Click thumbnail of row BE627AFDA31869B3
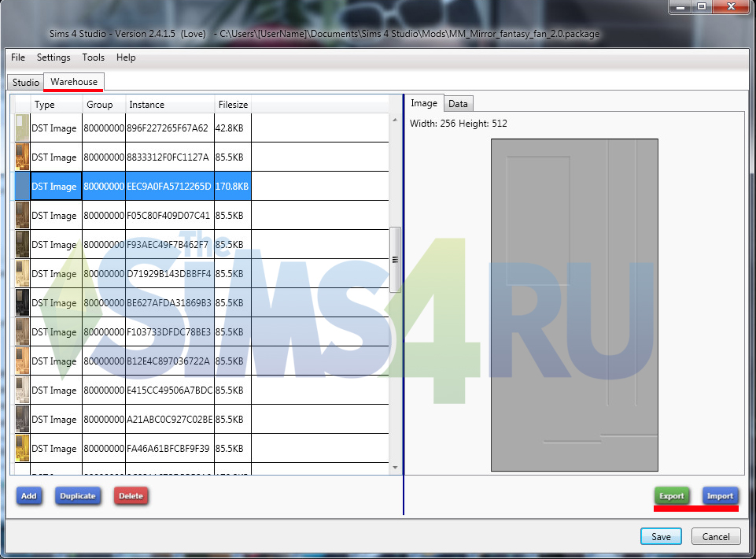The image size is (756, 559). (23, 303)
